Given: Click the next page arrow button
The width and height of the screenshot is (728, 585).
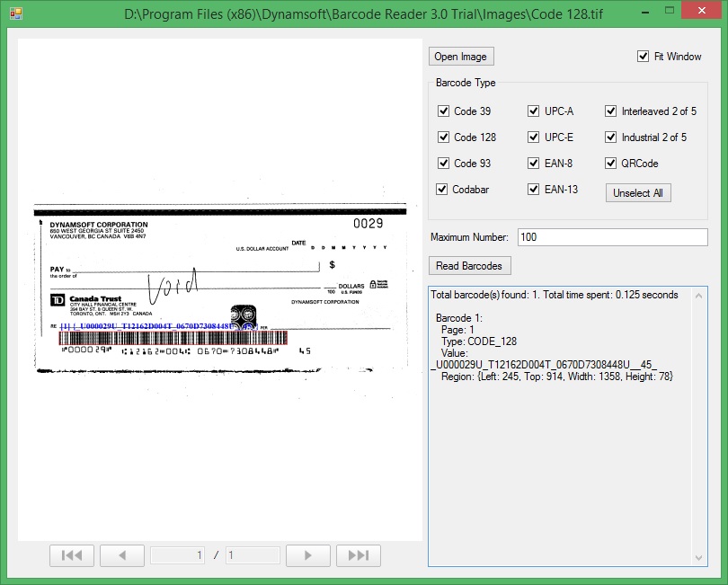Looking at the screenshot, I should coord(308,555).
